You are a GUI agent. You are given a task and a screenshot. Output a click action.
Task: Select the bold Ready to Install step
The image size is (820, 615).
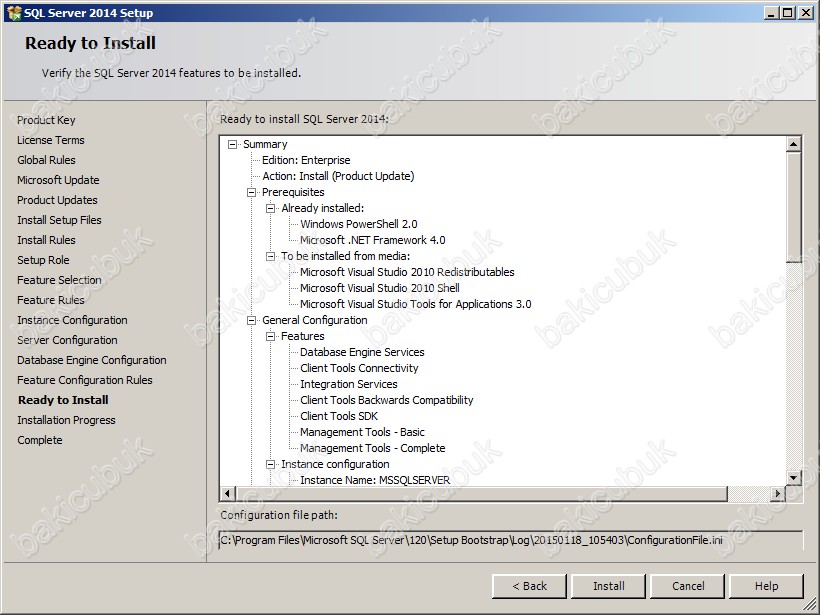pos(63,400)
